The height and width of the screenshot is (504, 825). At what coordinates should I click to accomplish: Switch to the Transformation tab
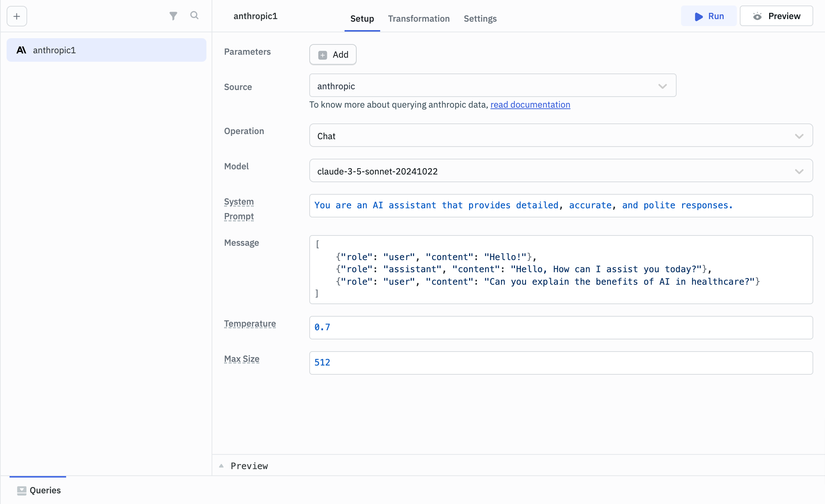point(419,18)
